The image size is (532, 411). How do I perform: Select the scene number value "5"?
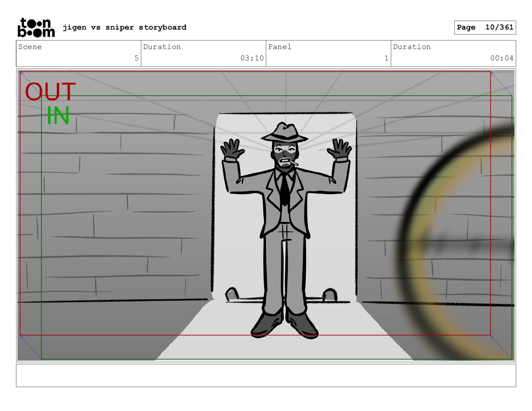coord(136,58)
